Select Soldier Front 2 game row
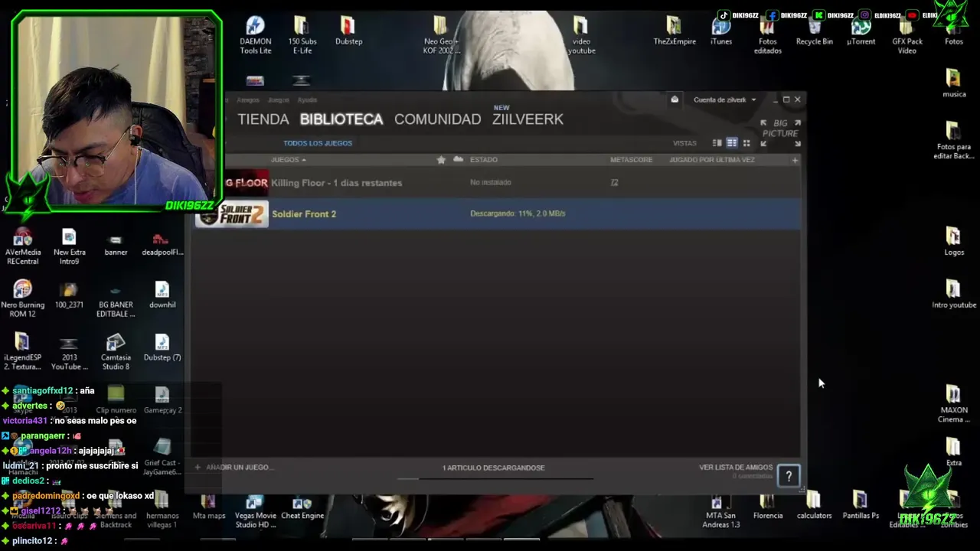The width and height of the screenshot is (980, 551). point(498,214)
